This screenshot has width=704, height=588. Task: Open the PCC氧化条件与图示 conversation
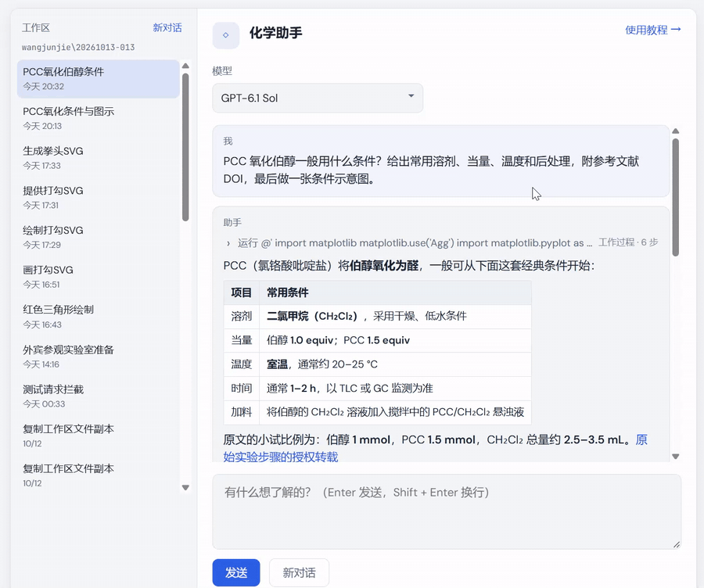tap(99, 119)
